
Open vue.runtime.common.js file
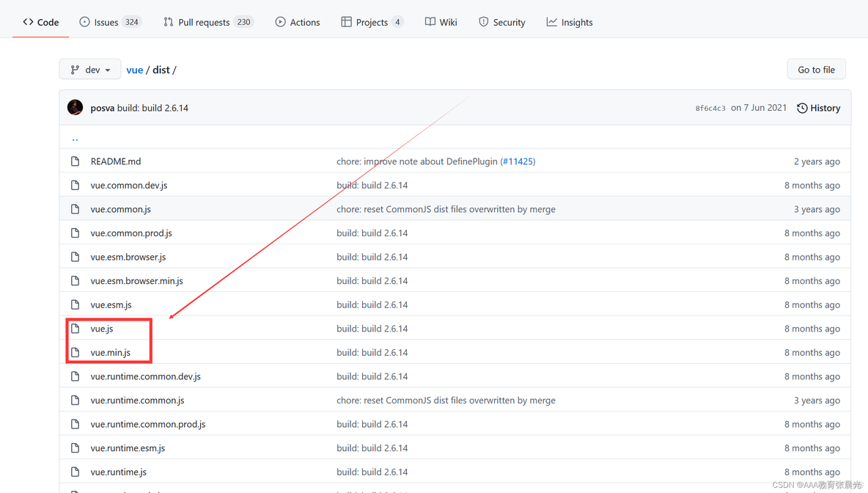(137, 400)
